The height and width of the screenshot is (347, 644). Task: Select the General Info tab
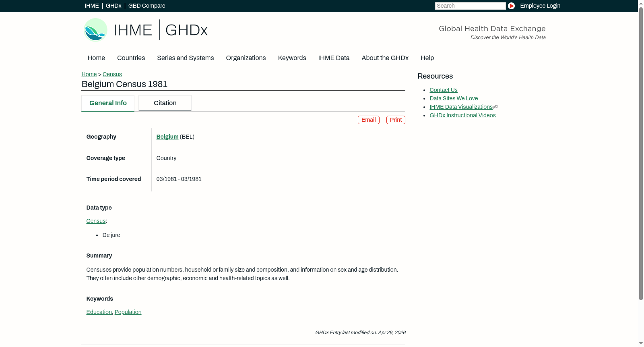click(x=108, y=103)
